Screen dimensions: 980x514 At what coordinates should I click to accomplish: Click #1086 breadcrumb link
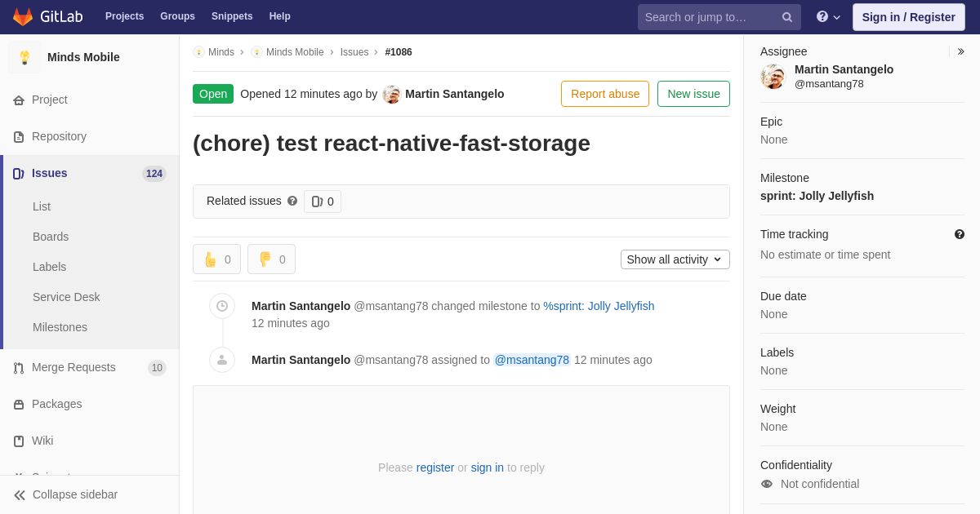pos(399,52)
